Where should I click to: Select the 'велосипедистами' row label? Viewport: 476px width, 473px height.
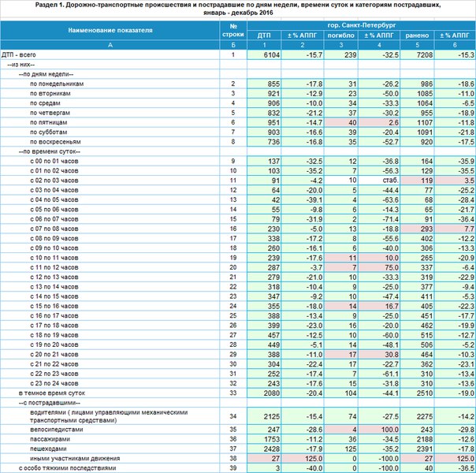click(x=57, y=430)
